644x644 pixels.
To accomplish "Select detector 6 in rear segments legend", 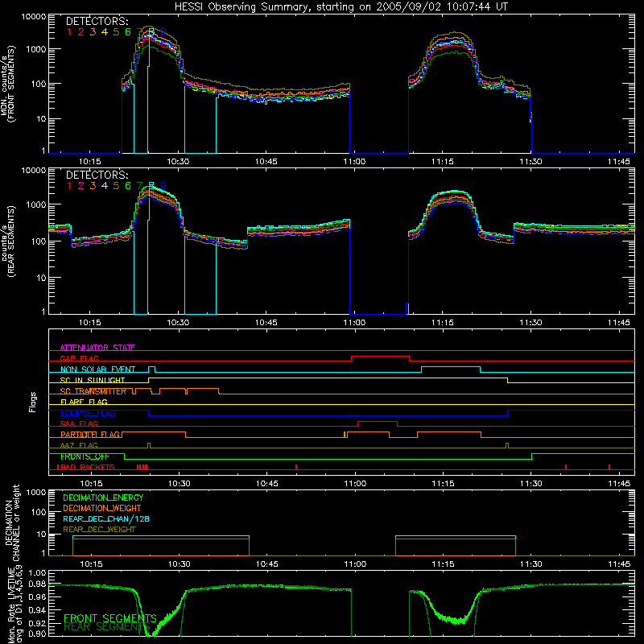I will click(x=128, y=186).
